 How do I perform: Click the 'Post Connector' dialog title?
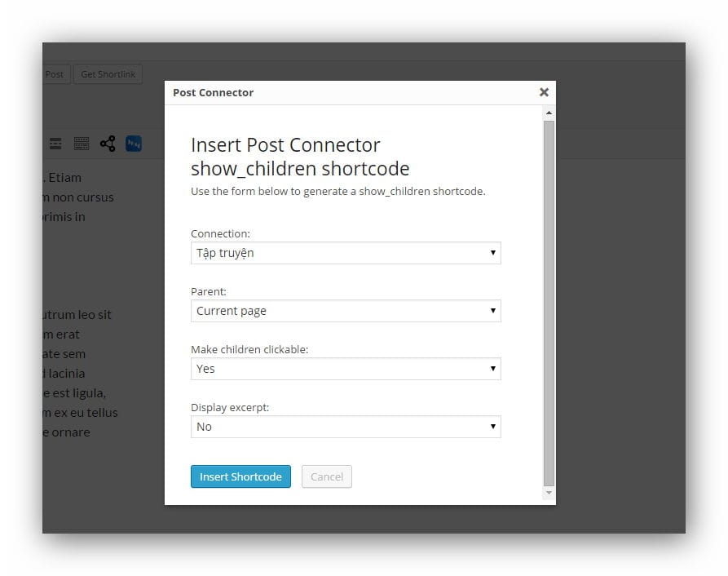coord(213,92)
